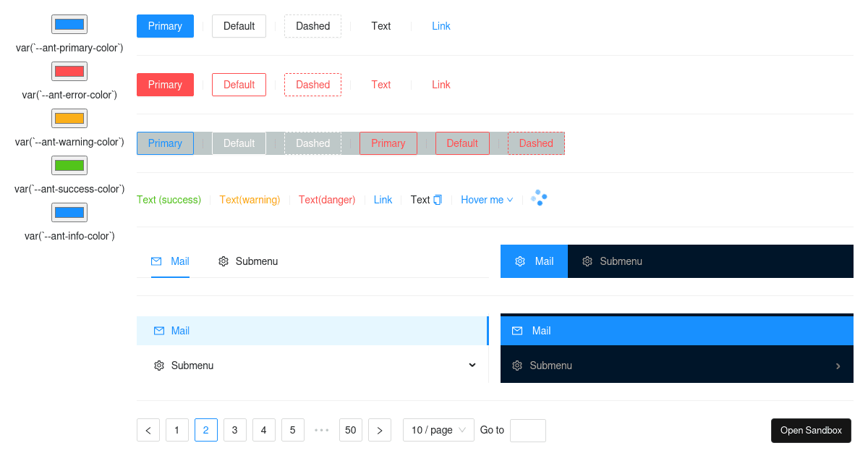The height and width of the screenshot is (456, 868).
Task: Click the copy icon next to Text
Action: (x=437, y=199)
